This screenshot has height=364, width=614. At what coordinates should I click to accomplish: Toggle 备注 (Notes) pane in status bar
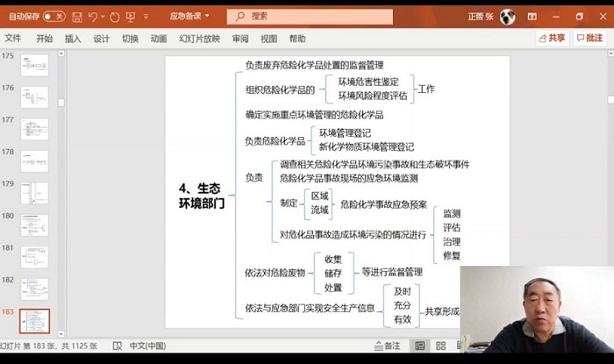coord(386,346)
